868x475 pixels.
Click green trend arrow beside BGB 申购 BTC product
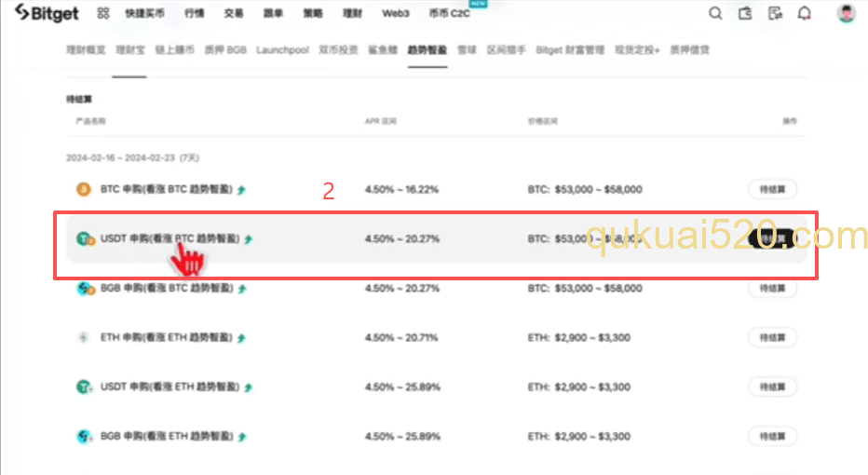242,289
